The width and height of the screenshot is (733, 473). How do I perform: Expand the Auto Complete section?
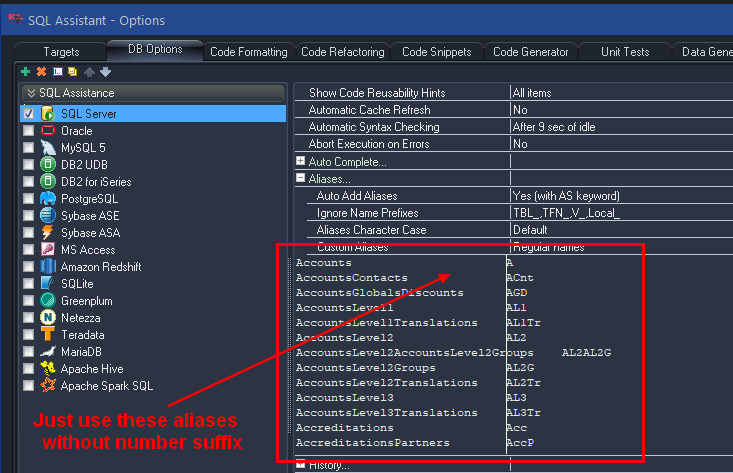coord(301,161)
